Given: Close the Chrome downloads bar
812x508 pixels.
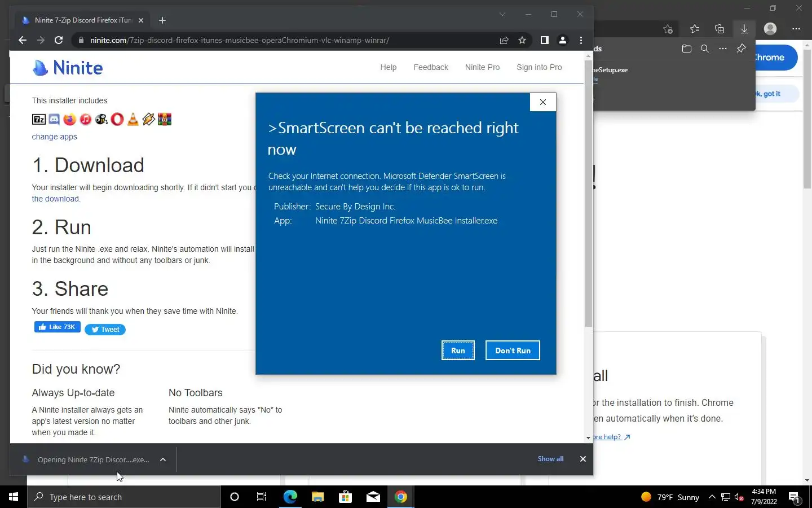Looking at the screenshot, I should 583,459.
